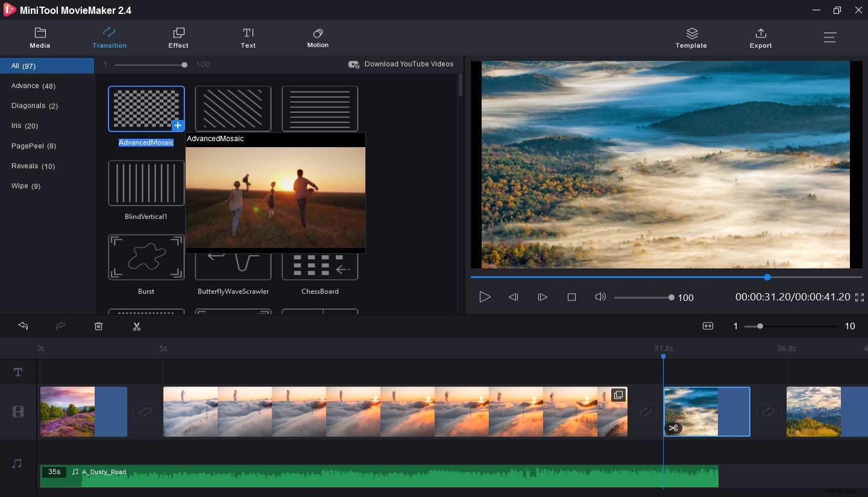Expand the Advance transitions category
868x497 pixels.
[33, 86]
